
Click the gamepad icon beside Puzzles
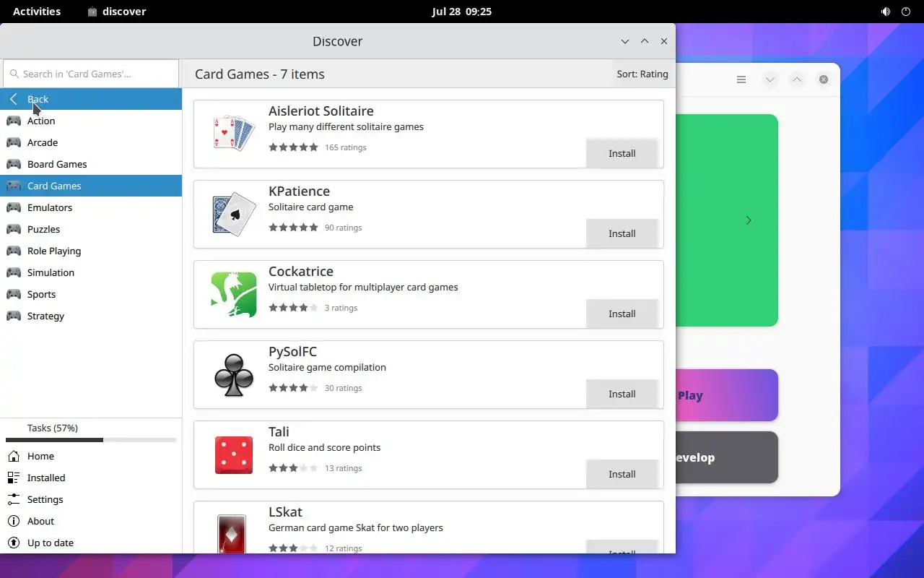tap(14, 229)
